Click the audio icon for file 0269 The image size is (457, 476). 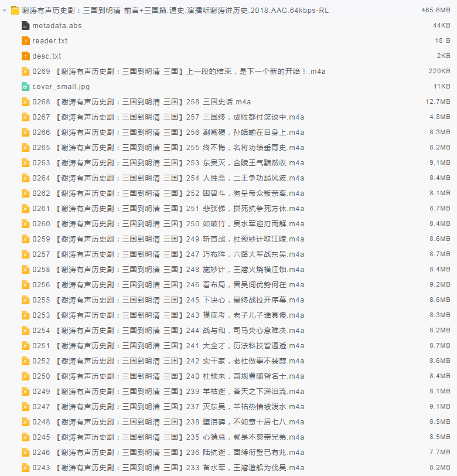click(x=25, y=72)
